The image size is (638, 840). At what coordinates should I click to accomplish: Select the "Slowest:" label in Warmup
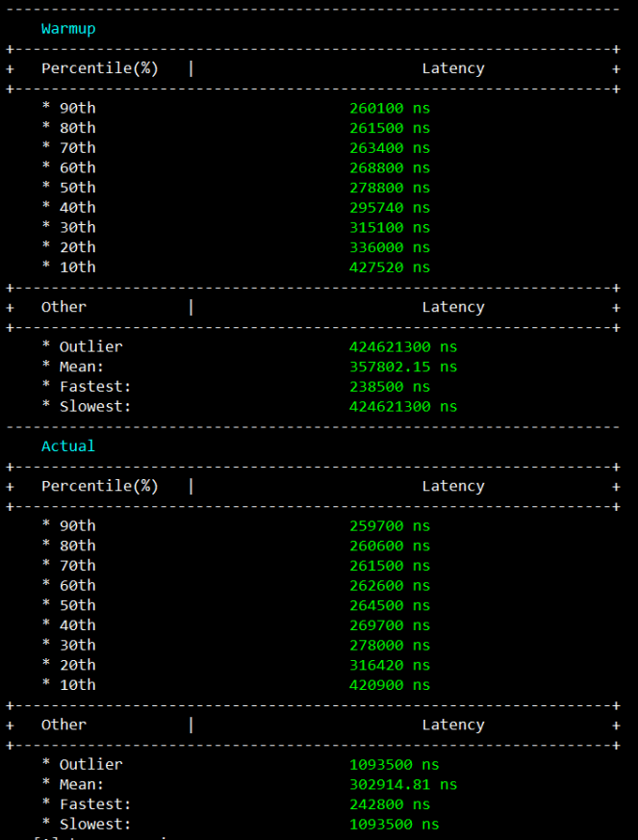click(95, 406)
